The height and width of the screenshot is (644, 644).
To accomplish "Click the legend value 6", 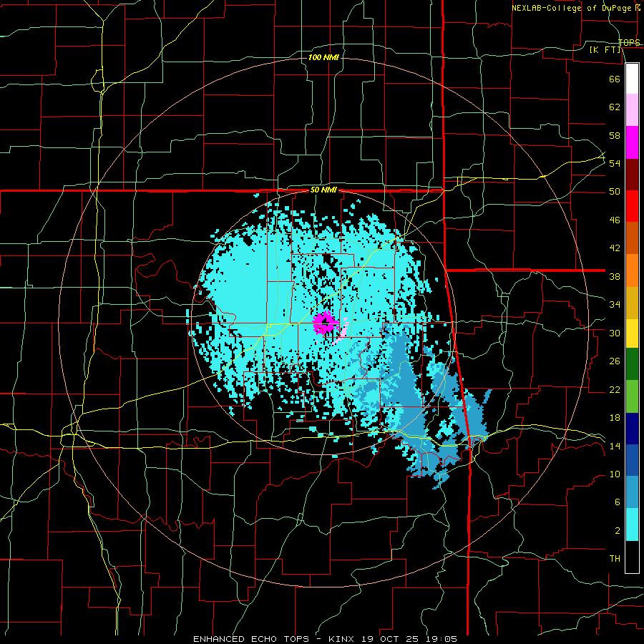I will pos(617,502).
